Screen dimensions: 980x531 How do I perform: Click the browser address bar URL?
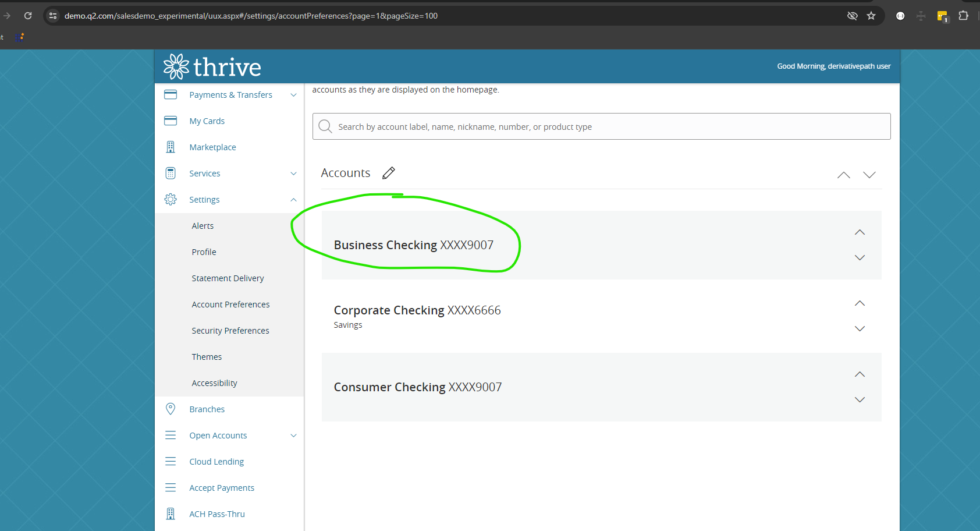251,16
